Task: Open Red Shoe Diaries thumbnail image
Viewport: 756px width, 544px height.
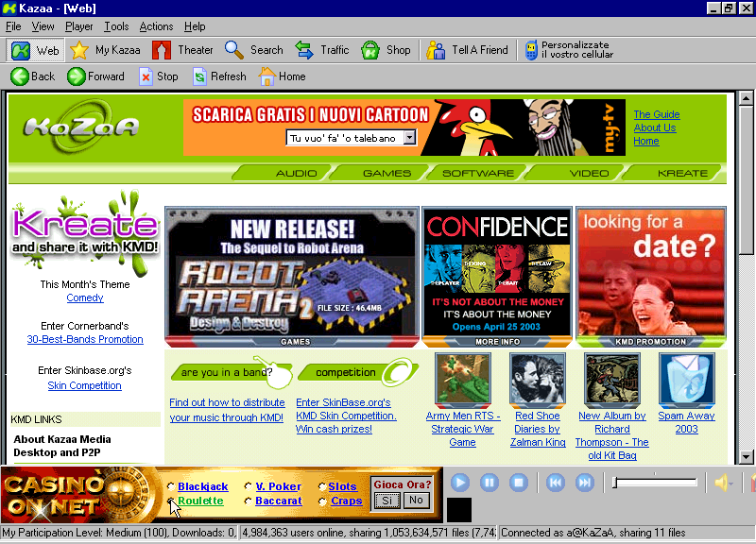Action: click(x=538, y=381)
